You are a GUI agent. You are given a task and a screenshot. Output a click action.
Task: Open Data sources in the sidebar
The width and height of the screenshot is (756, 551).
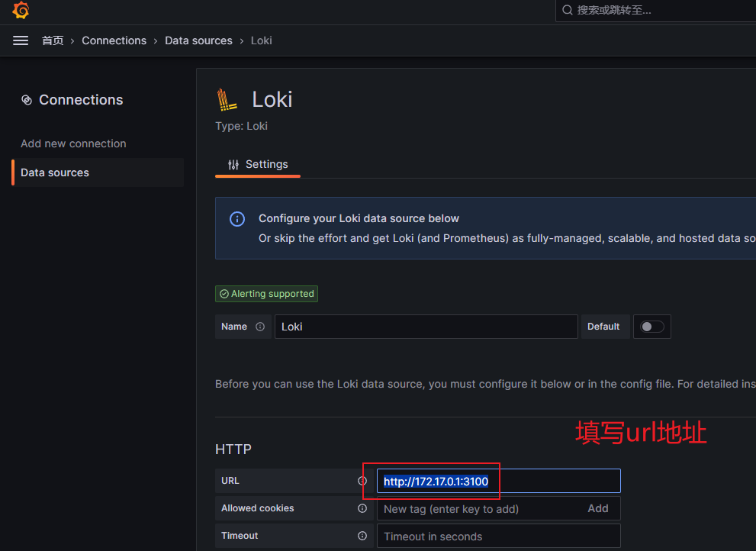click(x=55, y=172)
